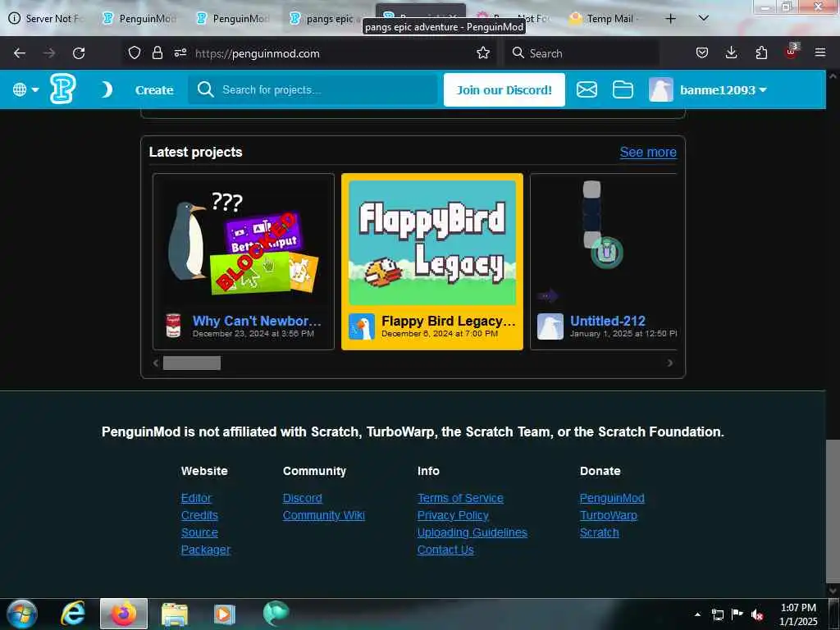Screen dimensions: 840x630
Task: Open the Why Can't Newbor... project thumbnail
Action: tap(244, 244)
